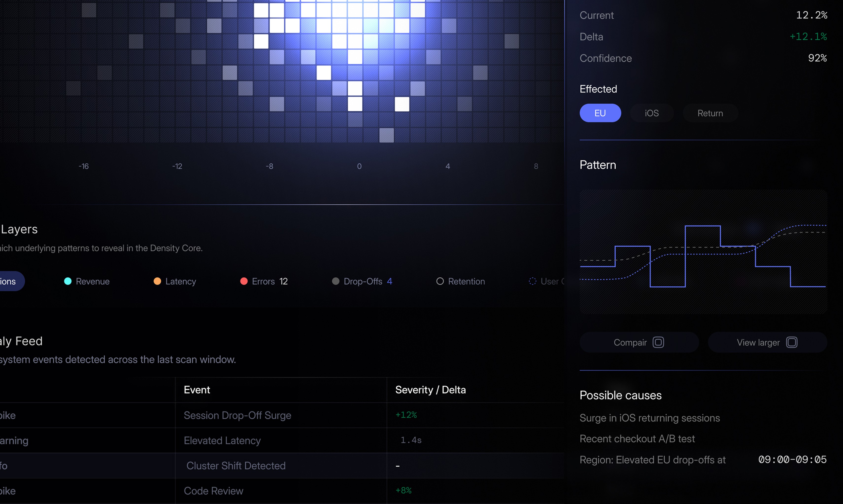Click the Compair icon inside the Compair button
The width and height of the screenshot is (843, 504).
click(x=658, y=342)
